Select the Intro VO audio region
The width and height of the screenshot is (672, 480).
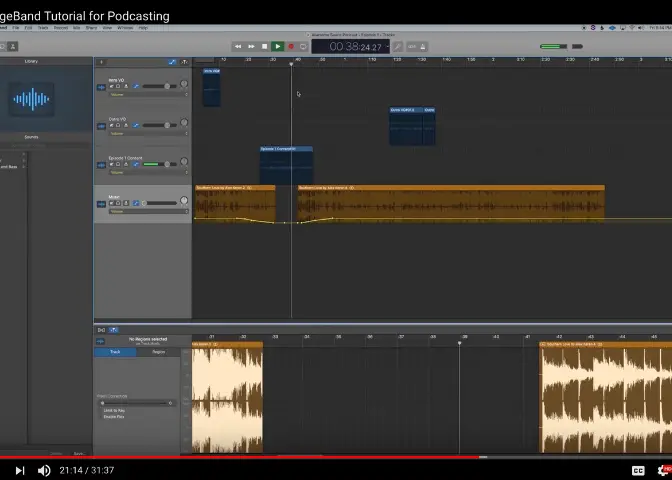point(212,87)
